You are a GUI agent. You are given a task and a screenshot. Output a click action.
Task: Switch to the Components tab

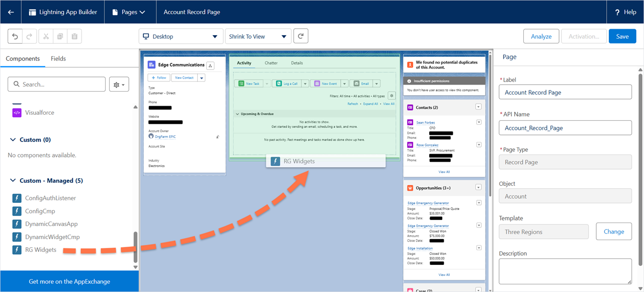[23, 58]
